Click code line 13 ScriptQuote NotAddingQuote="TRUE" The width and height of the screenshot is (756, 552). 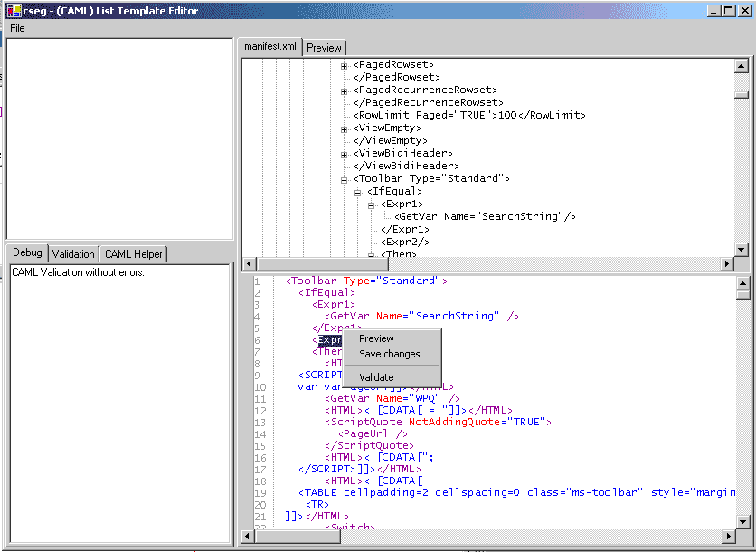pos(439,423)
